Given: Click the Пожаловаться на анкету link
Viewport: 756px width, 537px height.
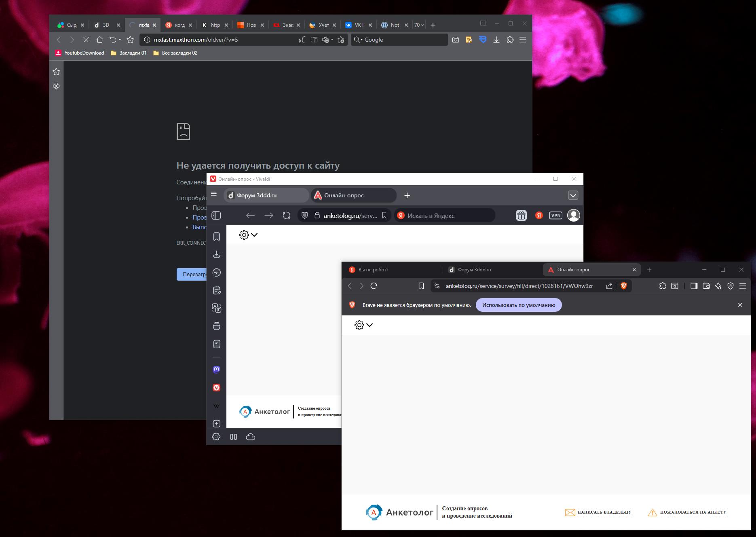Looking at the screenshot, I should (x=687, y=512).
